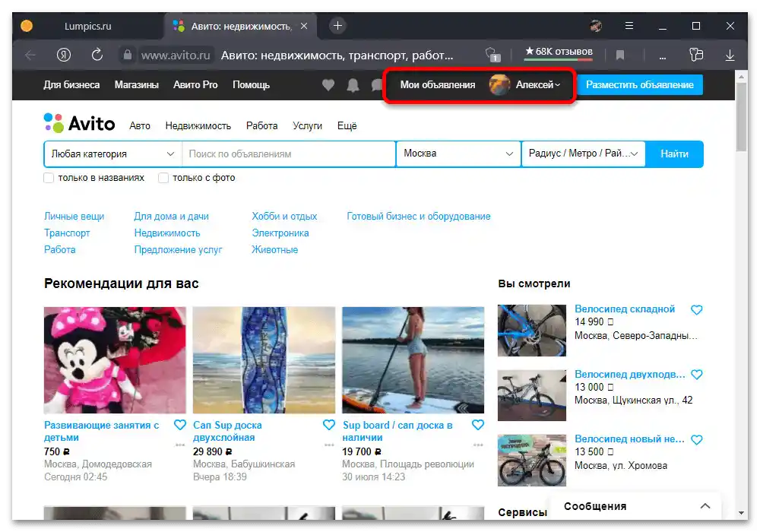Open browser extensions icon in toolbar
This screenshot has height=532, width=760.
click(x=696, y=55)
